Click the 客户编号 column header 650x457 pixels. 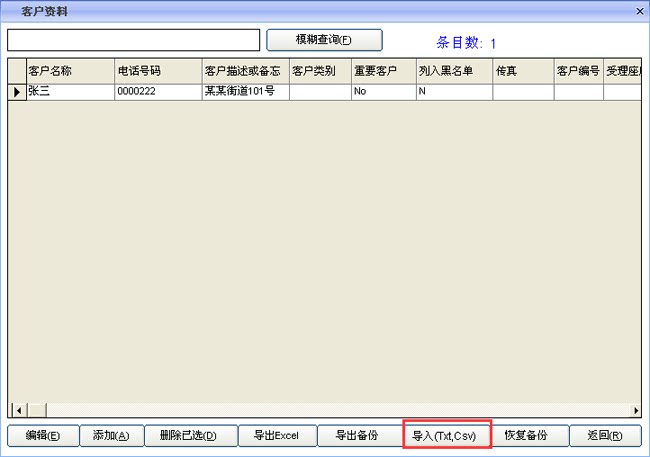(579, 71)
